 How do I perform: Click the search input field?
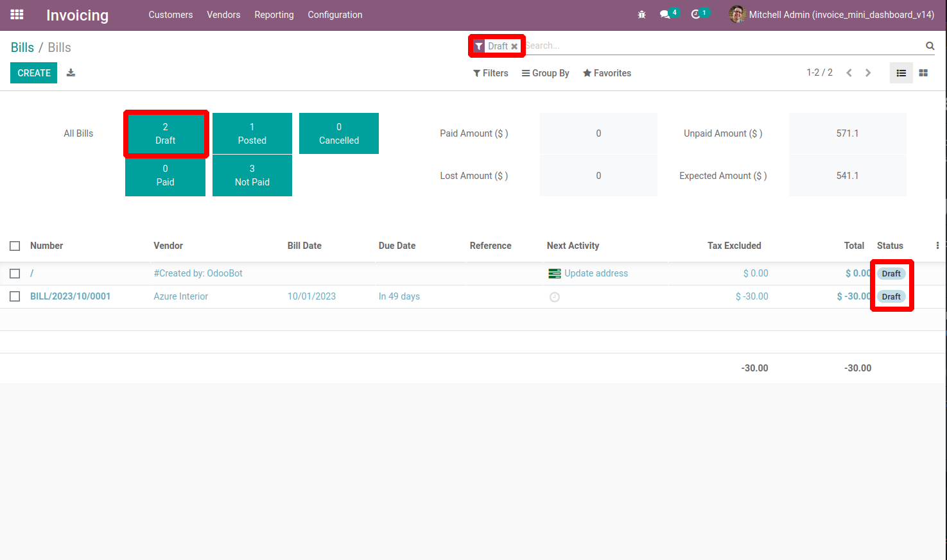(722, 46)
